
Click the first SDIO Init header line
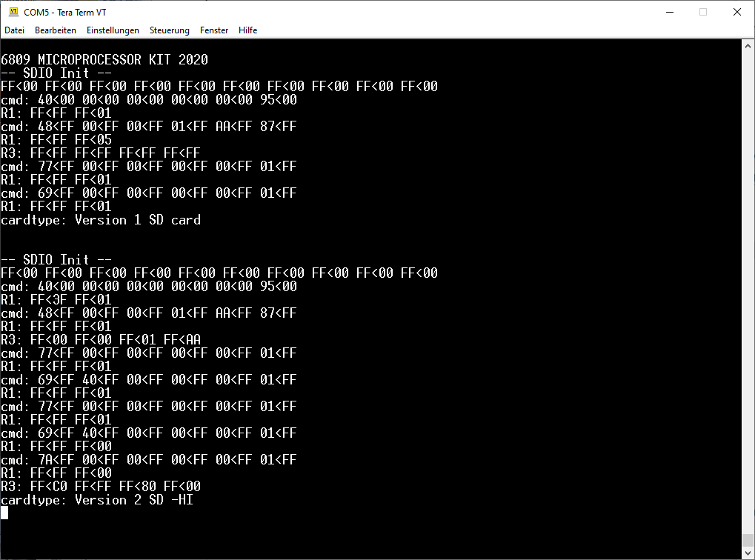(x=56, y=73)
